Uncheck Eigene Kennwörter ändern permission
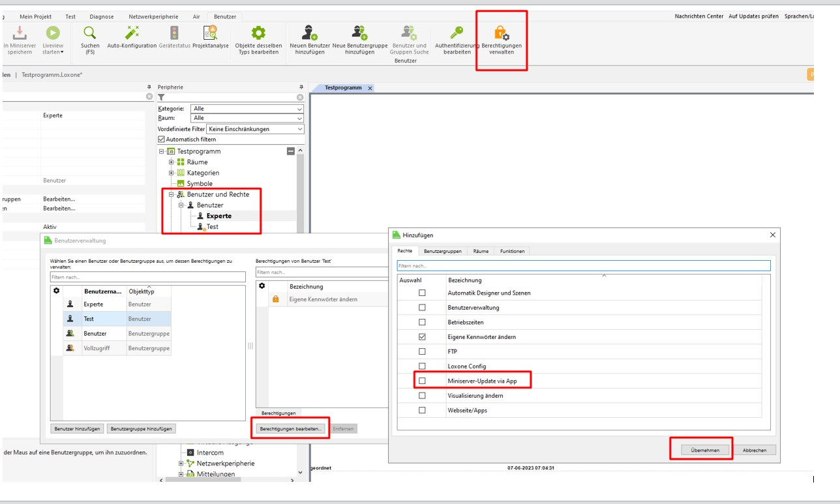The image size is (840, 504). pos(422,337)
